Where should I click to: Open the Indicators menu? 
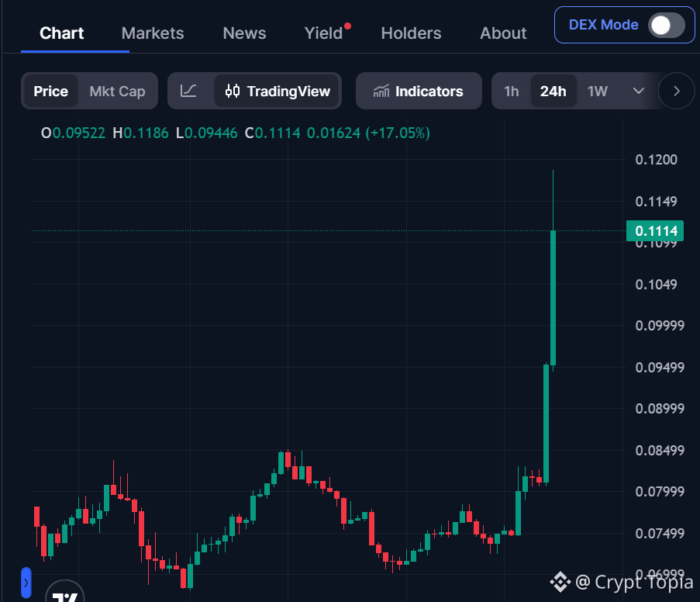coord(419,92)
